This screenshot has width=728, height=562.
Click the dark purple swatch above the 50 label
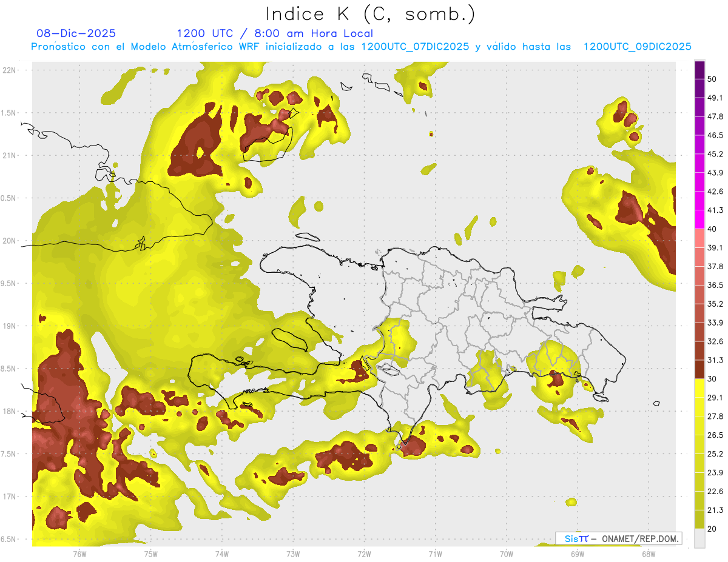699,70
